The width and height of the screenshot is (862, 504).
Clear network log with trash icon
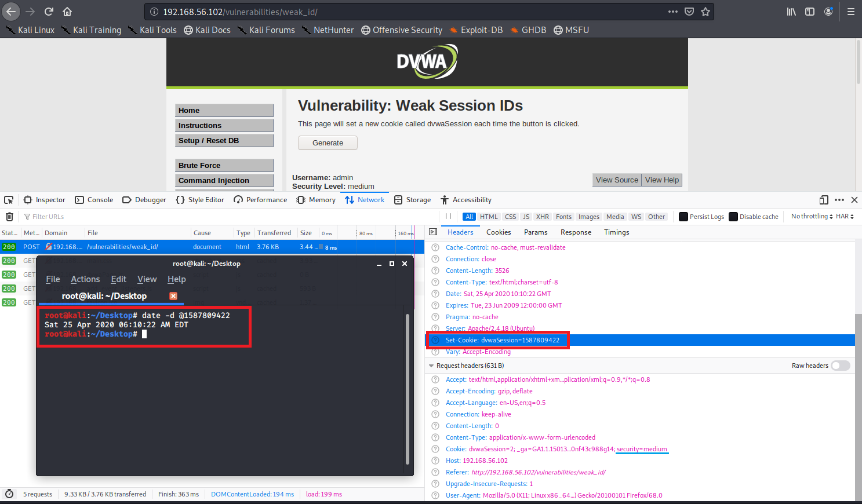coord(9,217)
